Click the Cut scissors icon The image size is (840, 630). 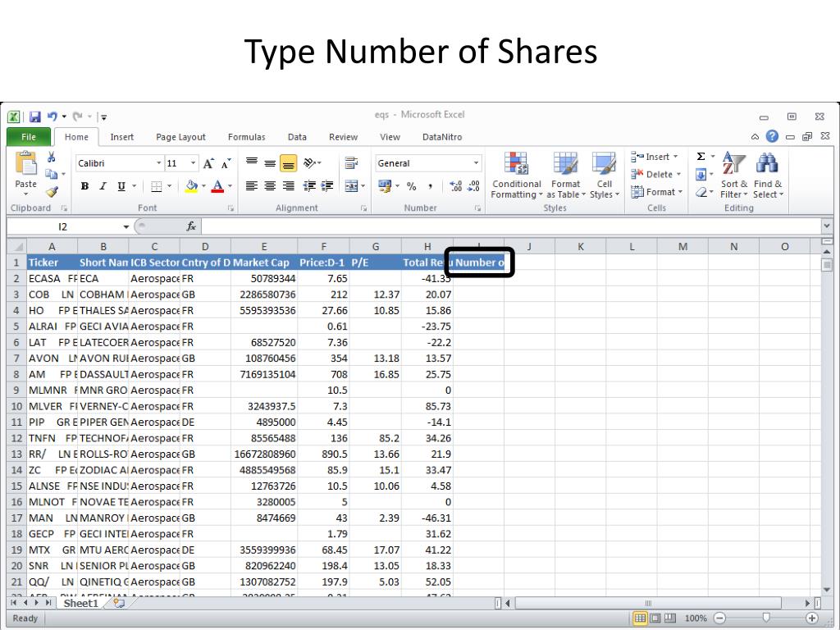52,157
